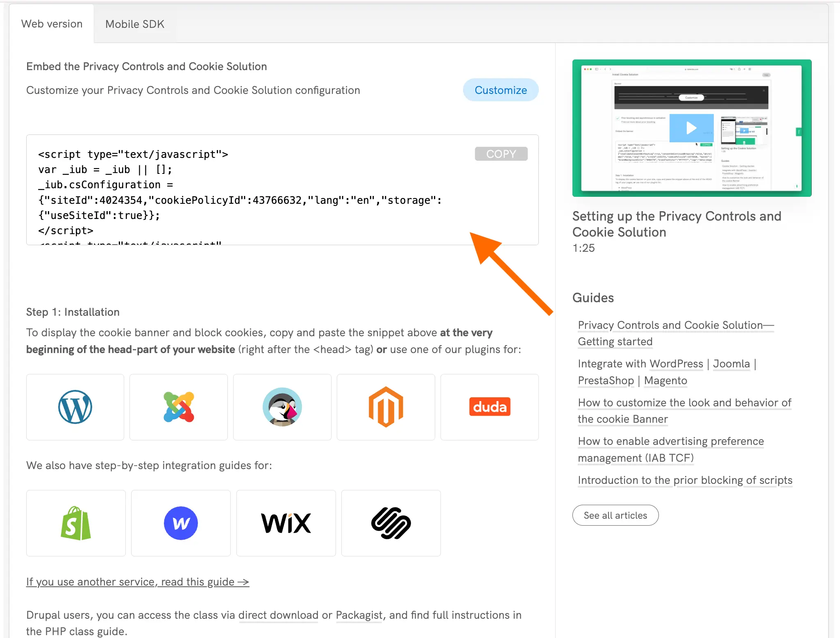840x638 pixels.
Task: Click inside the script code box
Action: [282, 190]
